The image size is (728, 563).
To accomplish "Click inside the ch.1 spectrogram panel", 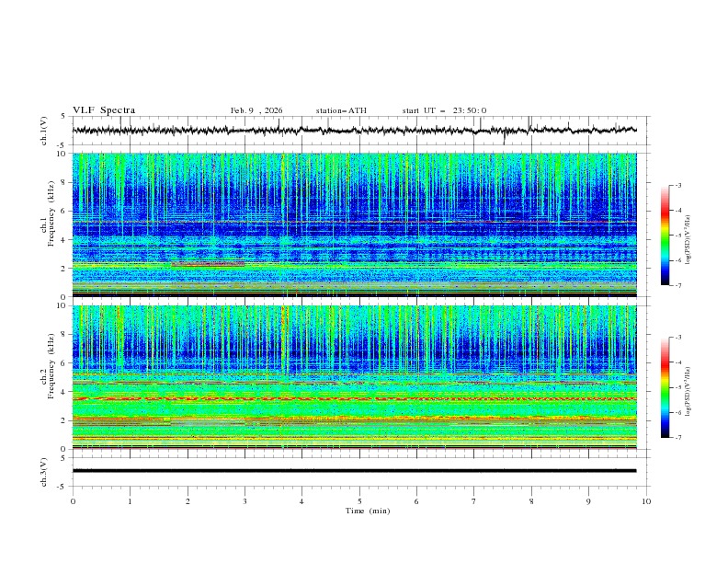I will 354,224.
